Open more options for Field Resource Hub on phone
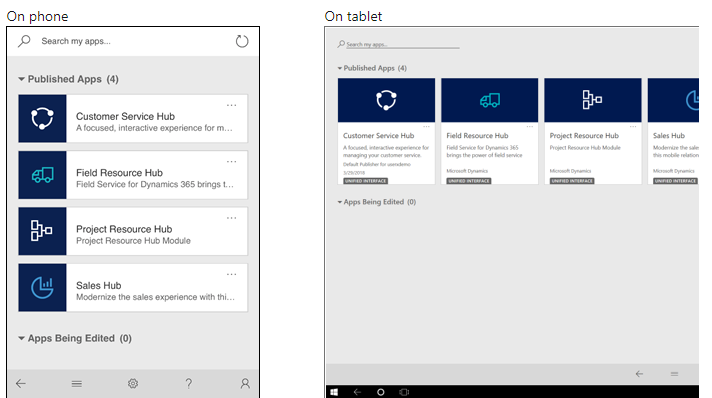The width and height of the screenshot is (712, 398). coord(232,161)
